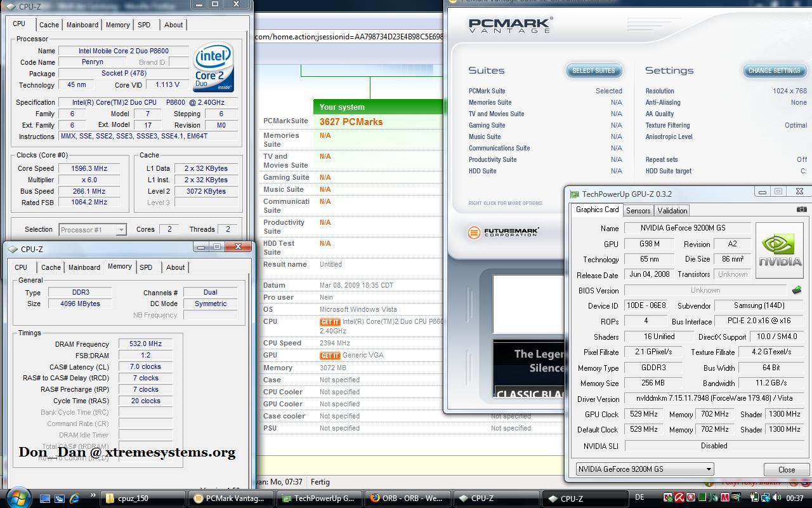Click HDD Suite row in PCMark Suites
Viewport: 812px width, 508px height.
coord(545,171)
